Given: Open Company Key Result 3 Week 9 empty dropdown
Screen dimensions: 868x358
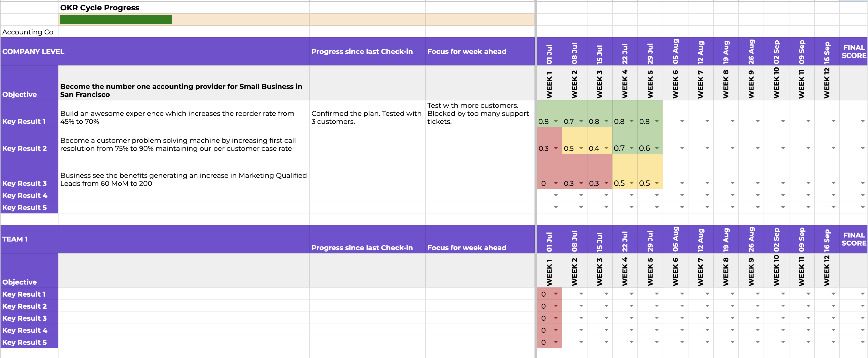Looking at the screenshot, I should [x=758, y=183].
